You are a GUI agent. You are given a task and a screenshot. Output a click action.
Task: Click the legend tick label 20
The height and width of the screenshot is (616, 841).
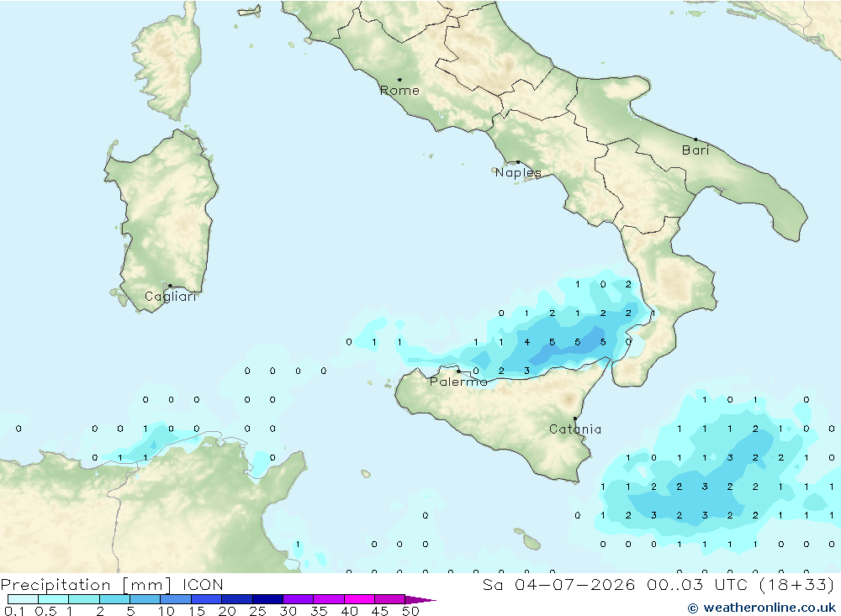click(x=227, y=611)
